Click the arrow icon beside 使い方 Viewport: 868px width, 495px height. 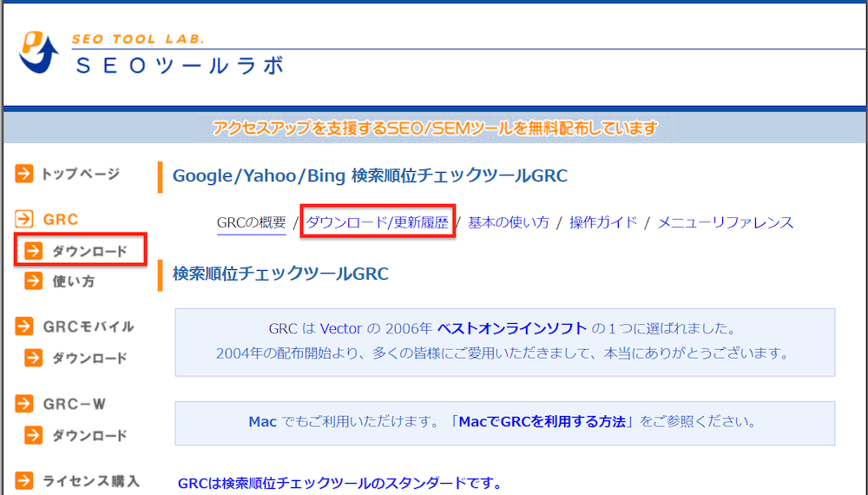pos(33,280)
